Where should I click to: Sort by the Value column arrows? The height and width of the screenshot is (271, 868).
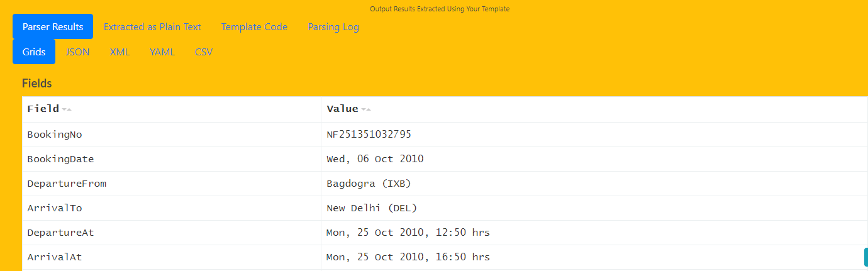(366, 109)
